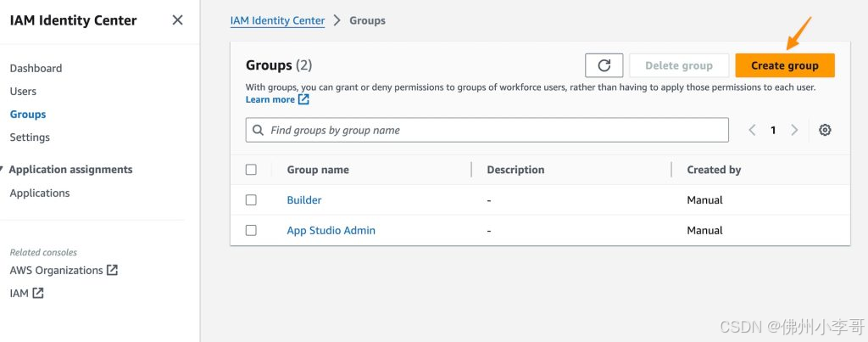Go to previous page chevron
Screen dimensions: 868x342
(x=752, y=130)
